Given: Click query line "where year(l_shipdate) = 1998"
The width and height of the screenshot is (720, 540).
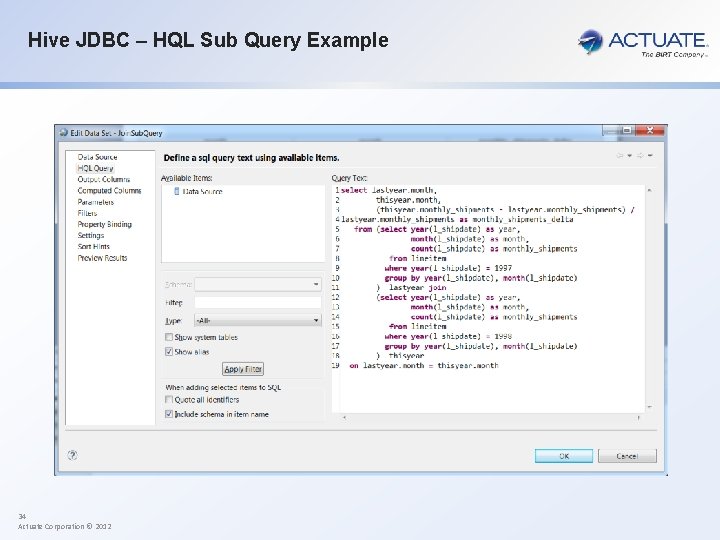Looking at the screenshot, I should click(448, 337).
